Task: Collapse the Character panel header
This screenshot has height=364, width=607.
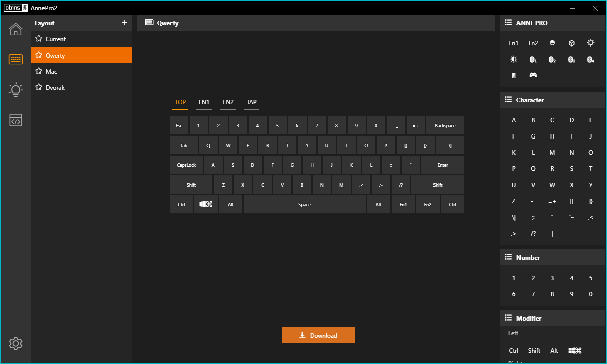Action: [x=552, y=100]
